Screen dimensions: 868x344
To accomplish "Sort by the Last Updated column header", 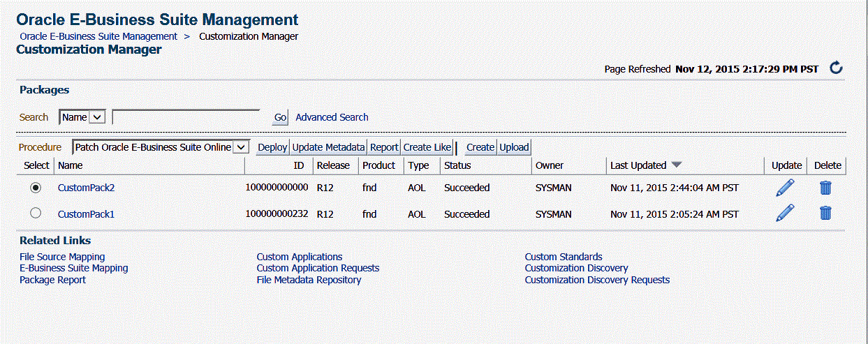I will point(638,165).
